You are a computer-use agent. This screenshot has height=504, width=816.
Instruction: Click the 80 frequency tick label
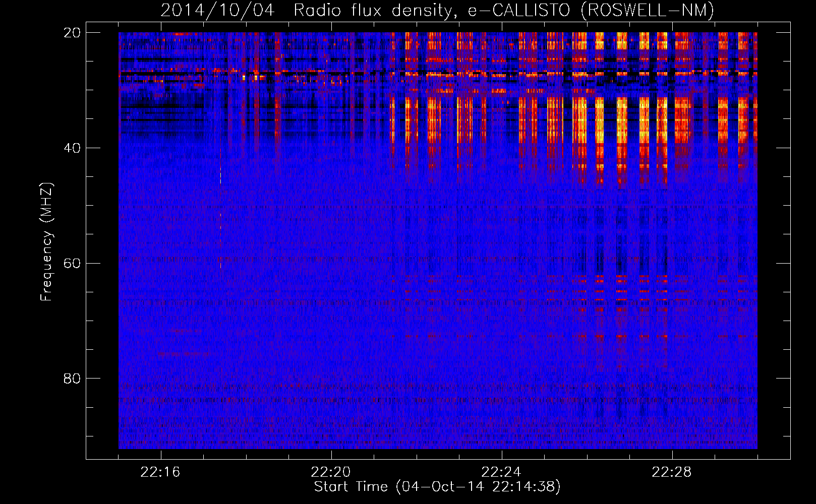[72, 379]
